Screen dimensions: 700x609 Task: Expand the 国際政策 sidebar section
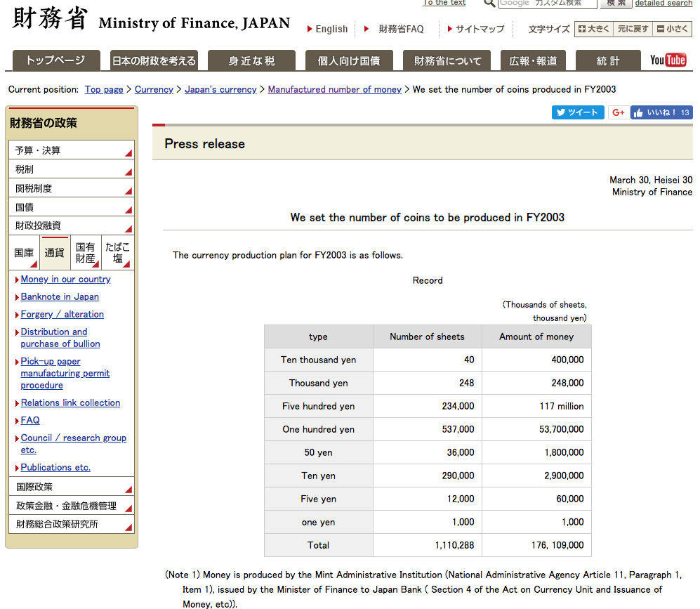point(70,487)
